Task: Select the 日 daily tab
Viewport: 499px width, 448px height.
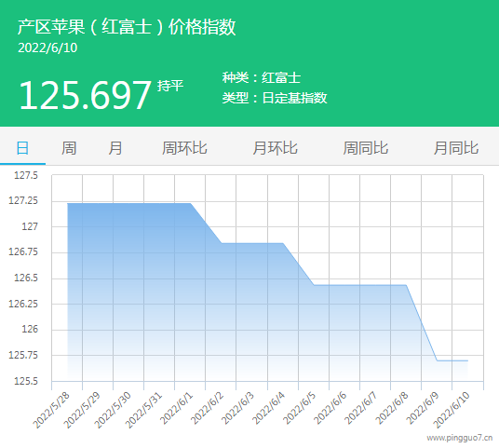Action: tap(22, 148)
